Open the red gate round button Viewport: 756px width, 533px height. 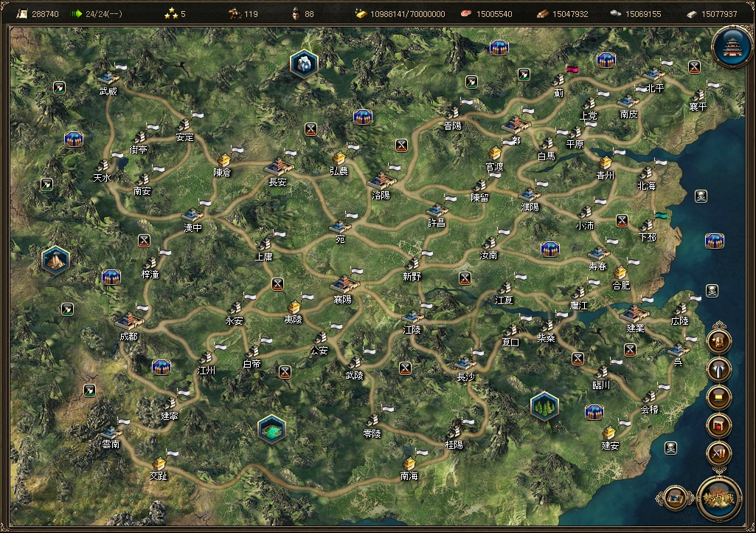tap(719, 425)
